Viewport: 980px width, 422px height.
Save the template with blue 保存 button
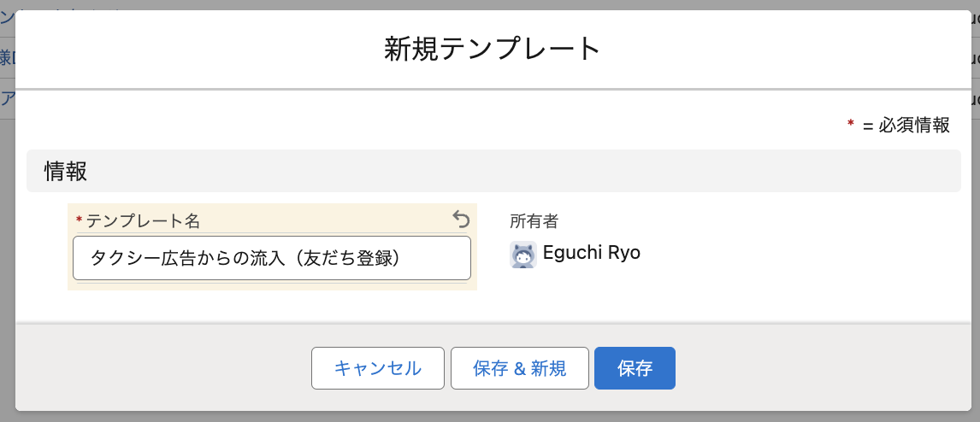[x=635, y=368]
